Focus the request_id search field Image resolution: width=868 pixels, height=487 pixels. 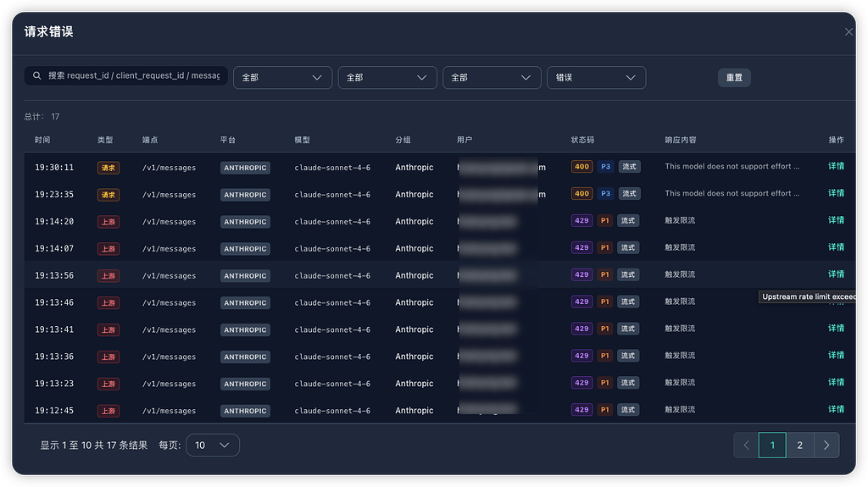[126, 76]
